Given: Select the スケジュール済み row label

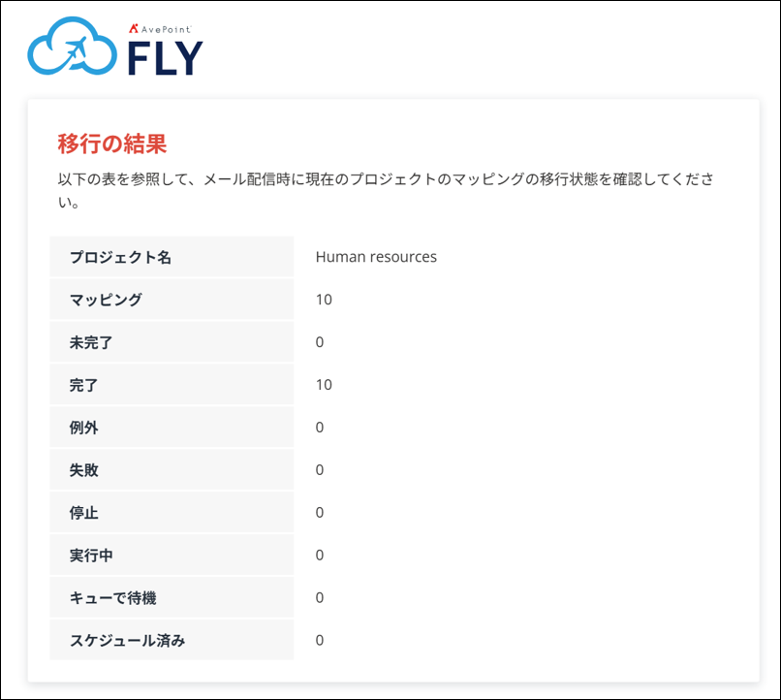Looking at the screenshot, I should [127, 641].
